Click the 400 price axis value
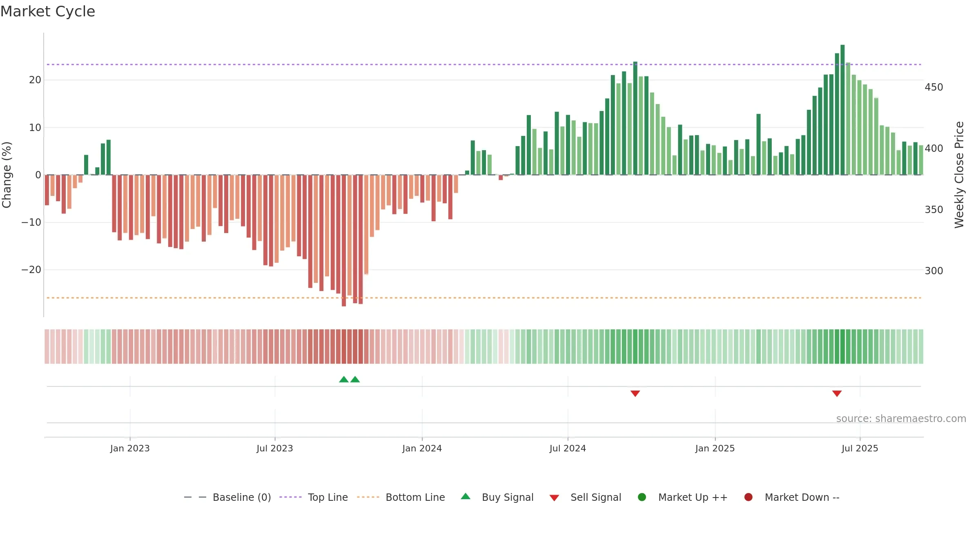The width and height of the screenshot is (980, 551). click(x=934, y=149)
